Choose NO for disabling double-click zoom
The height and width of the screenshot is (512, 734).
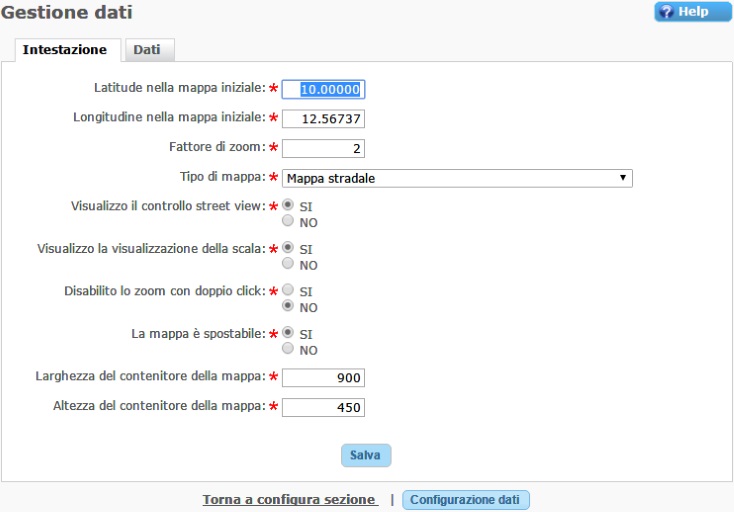[289, 306]
